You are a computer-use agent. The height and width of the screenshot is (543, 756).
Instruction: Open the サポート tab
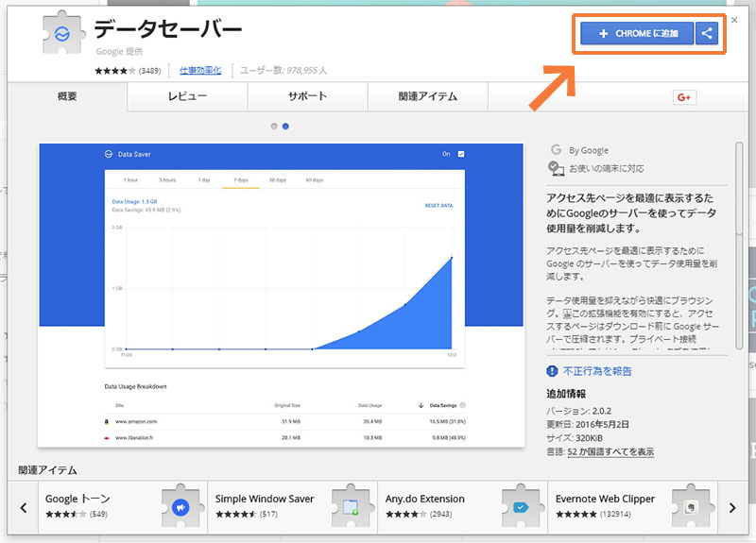tap(308, 96)
